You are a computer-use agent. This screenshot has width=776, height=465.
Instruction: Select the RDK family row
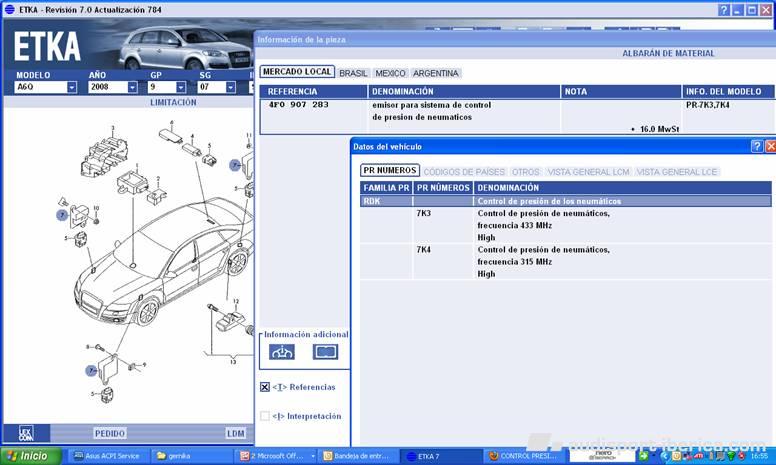coord(566,201)
